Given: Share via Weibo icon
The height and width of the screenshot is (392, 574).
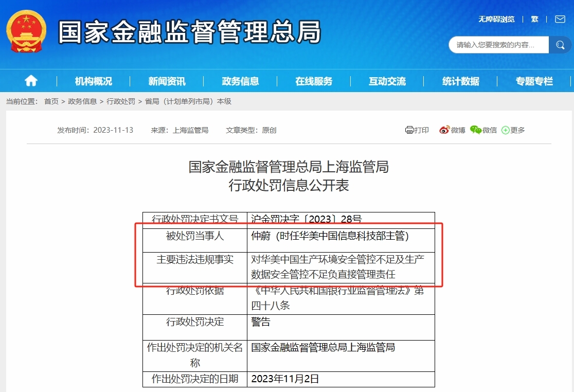Looking at the screenshot, I should [444, 130].
